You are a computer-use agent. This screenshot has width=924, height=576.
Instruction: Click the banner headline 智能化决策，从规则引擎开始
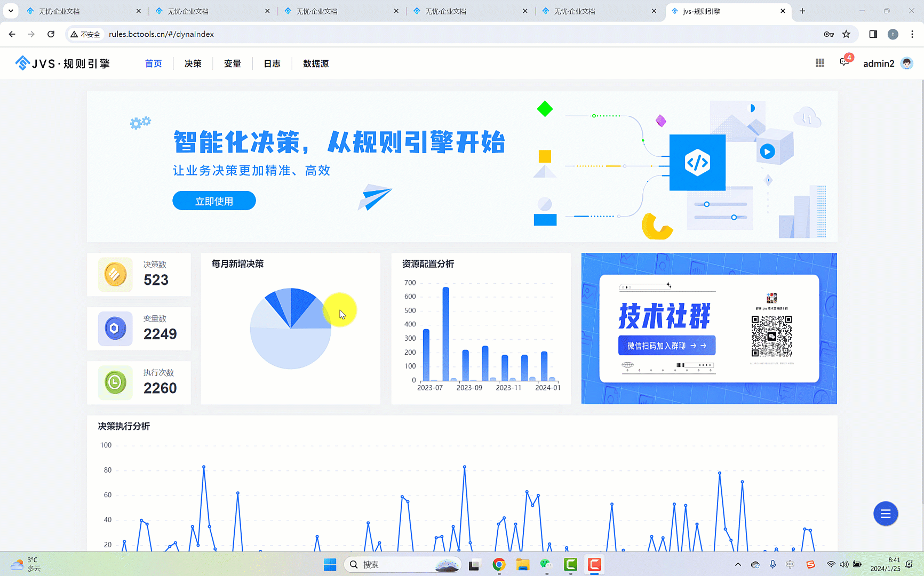pyautogui.click(x=339, y=142)
